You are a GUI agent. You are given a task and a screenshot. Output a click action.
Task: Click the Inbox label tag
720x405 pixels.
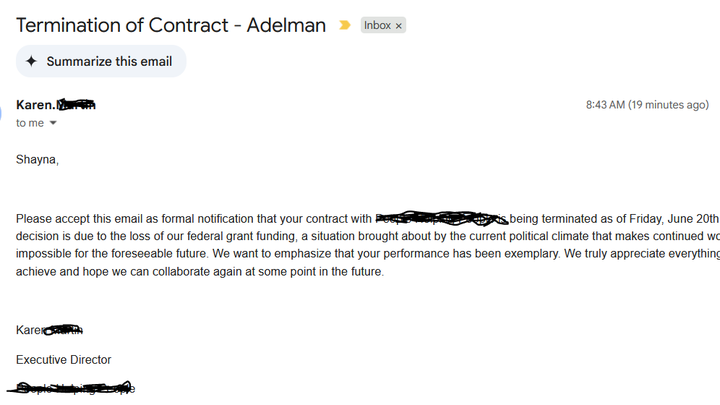377,25
